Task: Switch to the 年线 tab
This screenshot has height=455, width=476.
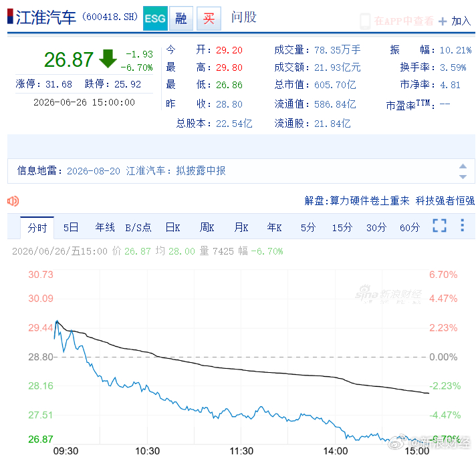Action: (x=105, y=227)
